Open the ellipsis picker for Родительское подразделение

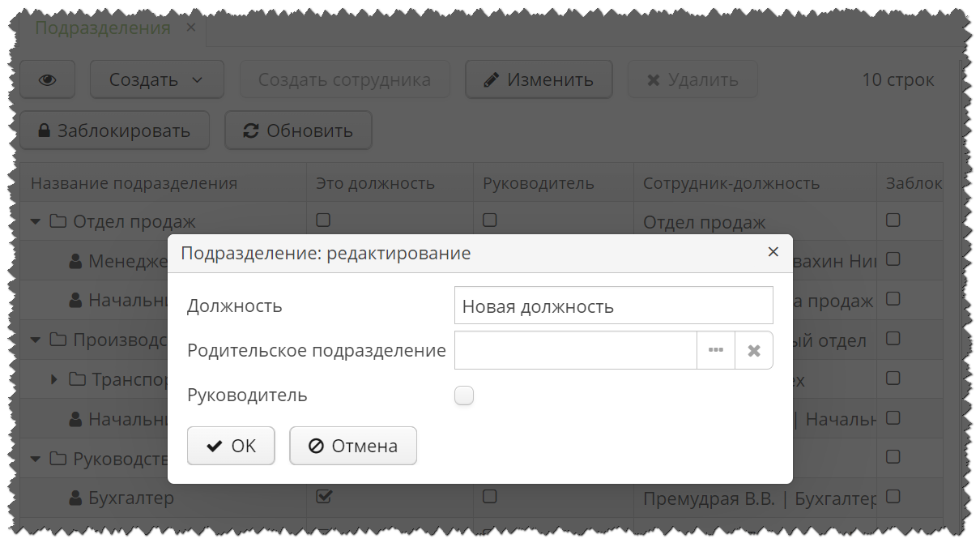point(716,349)
